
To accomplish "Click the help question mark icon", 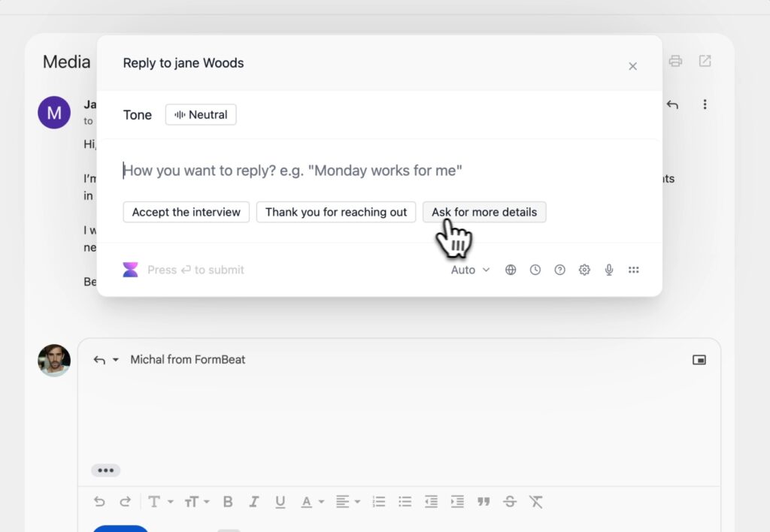I will [559, 270].
